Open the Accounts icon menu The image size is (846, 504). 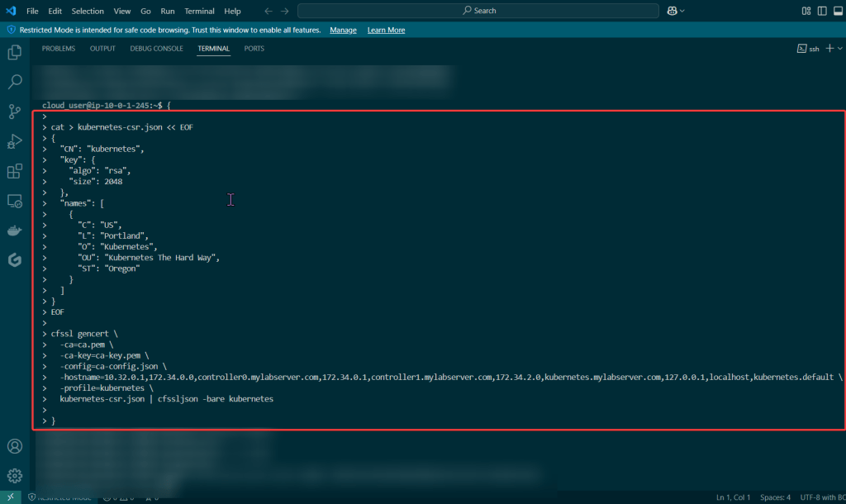tap(14, 447)
